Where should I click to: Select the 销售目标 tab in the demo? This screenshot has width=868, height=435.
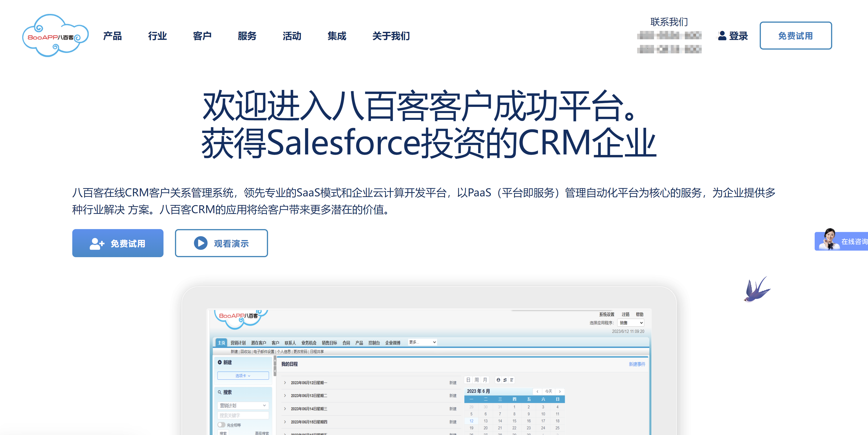point(329,343)
